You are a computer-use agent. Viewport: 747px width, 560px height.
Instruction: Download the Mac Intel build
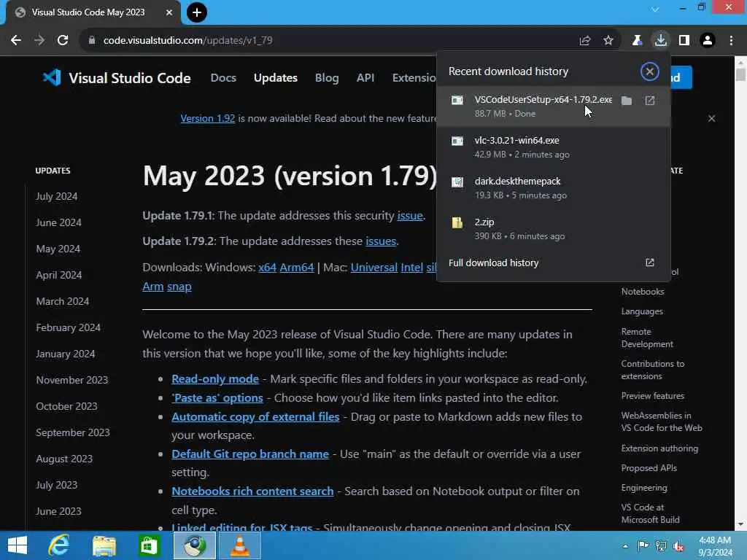(x=412, y=268)
